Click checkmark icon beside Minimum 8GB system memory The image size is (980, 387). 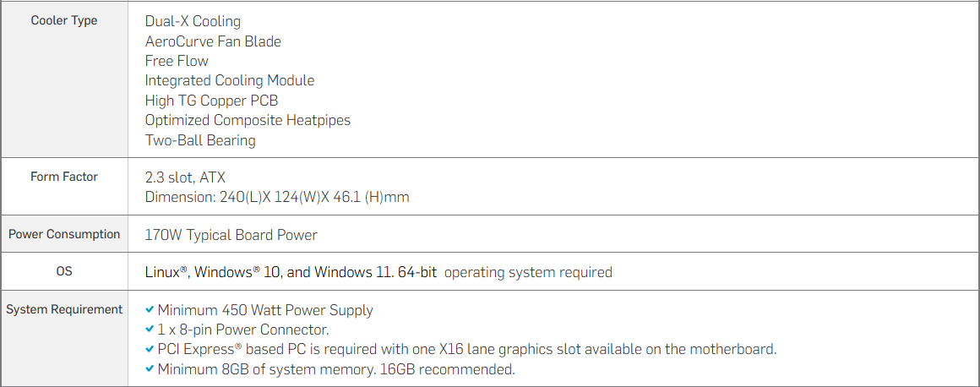[150, 369]
